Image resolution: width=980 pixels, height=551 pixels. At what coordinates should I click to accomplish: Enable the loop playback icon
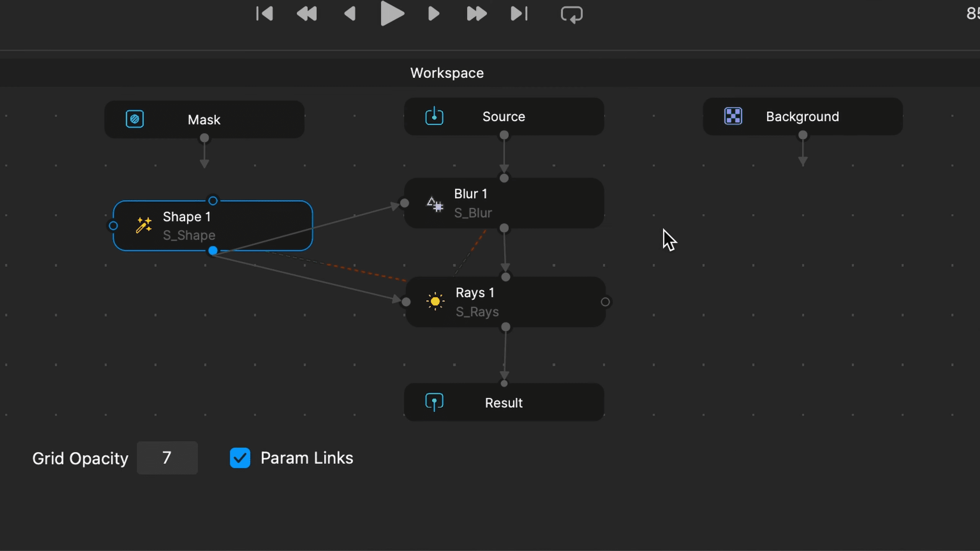(x=572, y=14)
